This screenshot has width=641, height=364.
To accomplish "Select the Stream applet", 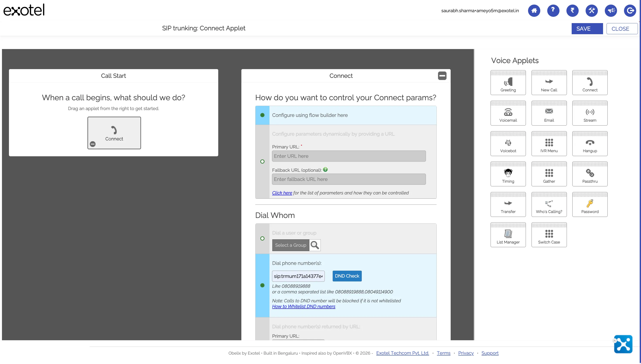I will 590,113.
